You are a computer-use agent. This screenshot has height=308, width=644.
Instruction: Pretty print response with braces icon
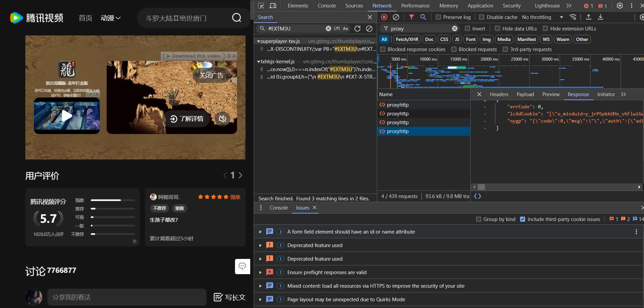click(x=477, y=196)
